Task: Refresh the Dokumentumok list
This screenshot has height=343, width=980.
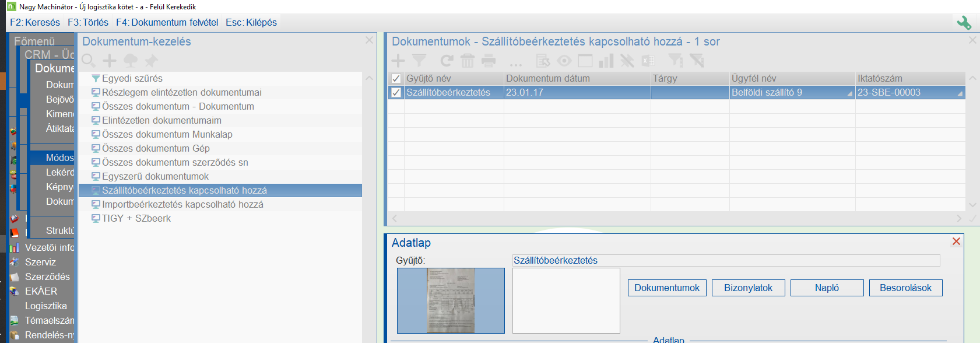Action: click(447, 61)
